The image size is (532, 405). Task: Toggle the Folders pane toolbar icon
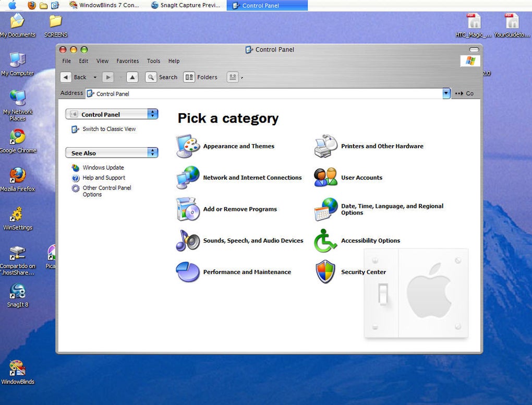[x=189, y=77]
